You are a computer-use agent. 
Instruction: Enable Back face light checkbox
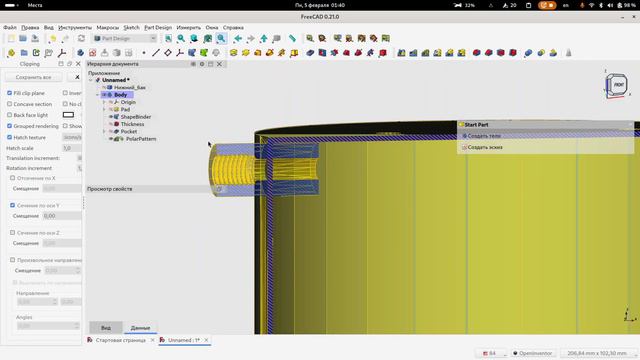9,115
